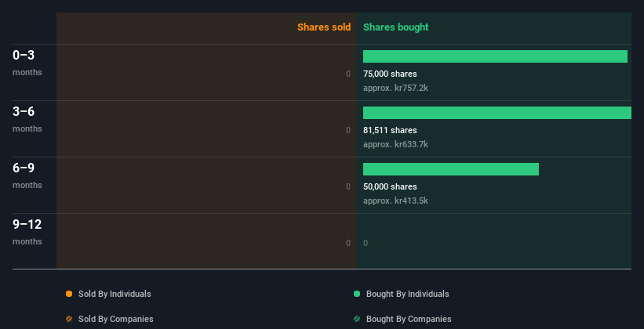Click the 3–6 months row label

tap(27, 119)
